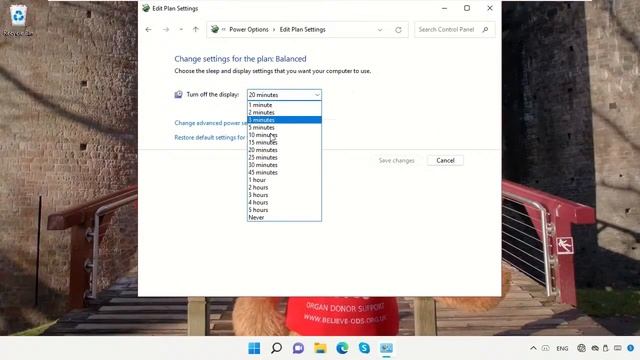Maximize the Edit Plan Settings window
The width and height of the screenshot is (640, 360).
click(467, 8)
